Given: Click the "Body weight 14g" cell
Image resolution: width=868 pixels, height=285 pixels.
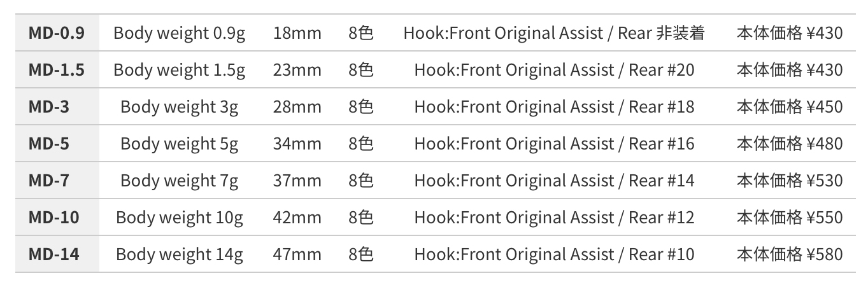Looking at the screenshot, I should pyautogui.click(x=179, y=254).
